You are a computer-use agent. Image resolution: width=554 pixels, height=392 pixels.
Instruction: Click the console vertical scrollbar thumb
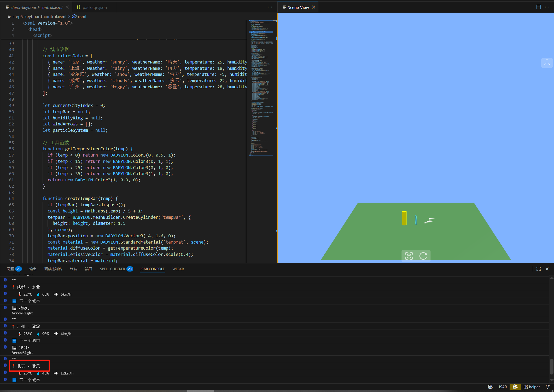click(551, 366)
